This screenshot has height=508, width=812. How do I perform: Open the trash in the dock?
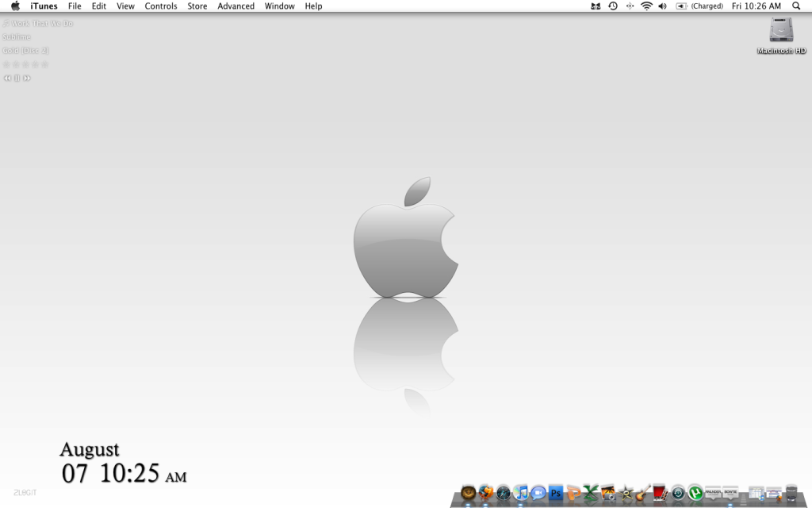[x=791, y=492]
